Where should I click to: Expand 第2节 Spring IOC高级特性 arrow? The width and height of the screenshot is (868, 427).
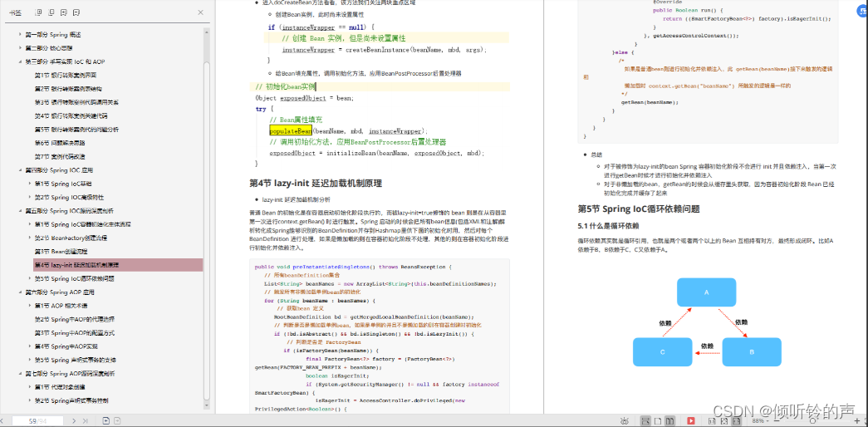click(x=30, y=197)
